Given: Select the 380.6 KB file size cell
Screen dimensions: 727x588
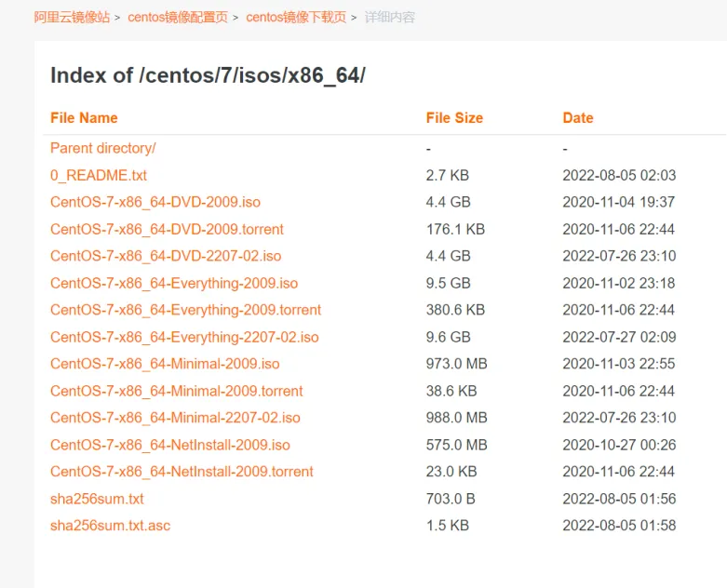Looking at the screenshot, I should coord(455,310).
